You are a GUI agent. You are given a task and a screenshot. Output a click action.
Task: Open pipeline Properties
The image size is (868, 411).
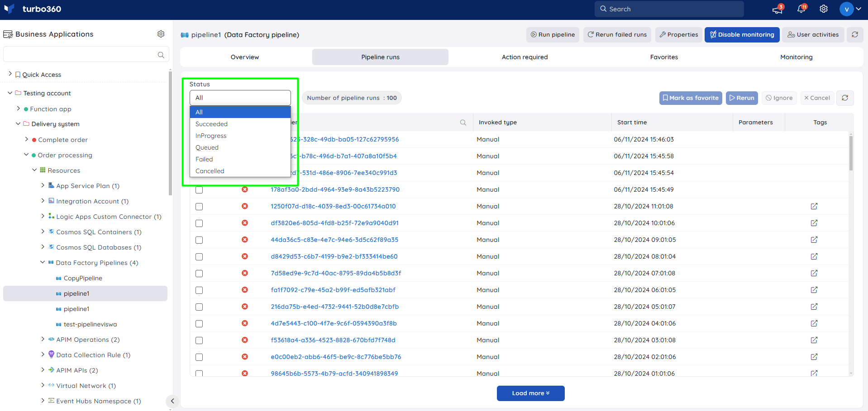tap(678, 34)
